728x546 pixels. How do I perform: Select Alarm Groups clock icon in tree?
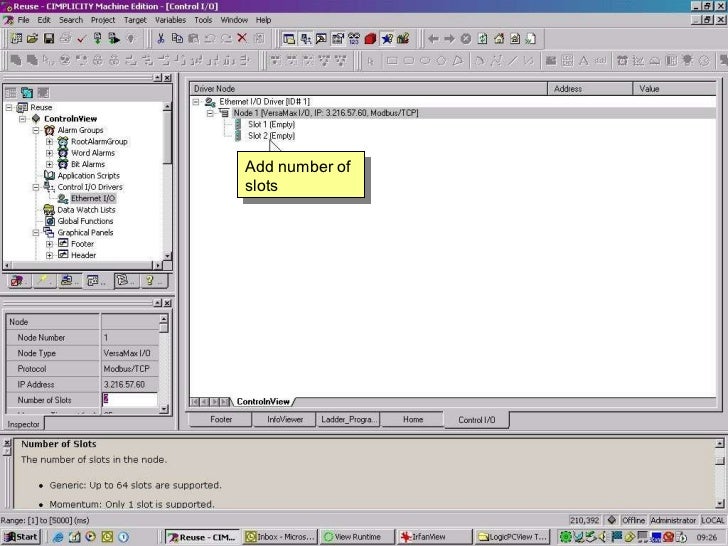coord(48,130)
